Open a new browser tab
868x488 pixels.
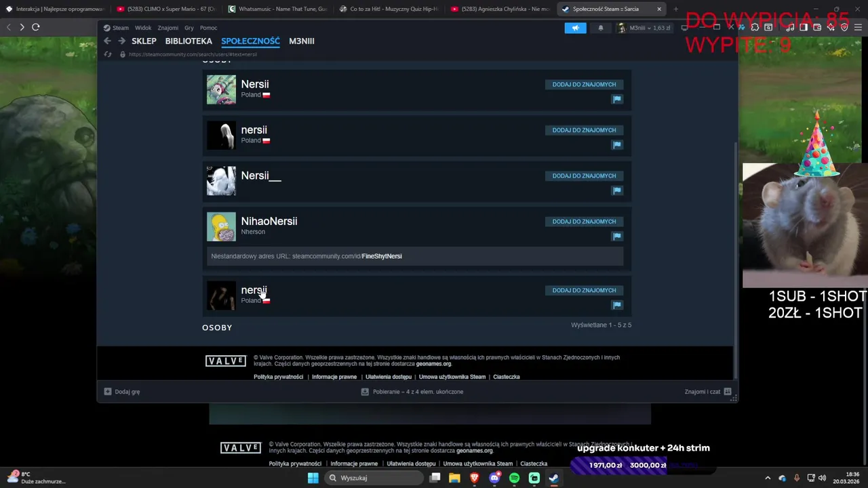pos(675,9)
